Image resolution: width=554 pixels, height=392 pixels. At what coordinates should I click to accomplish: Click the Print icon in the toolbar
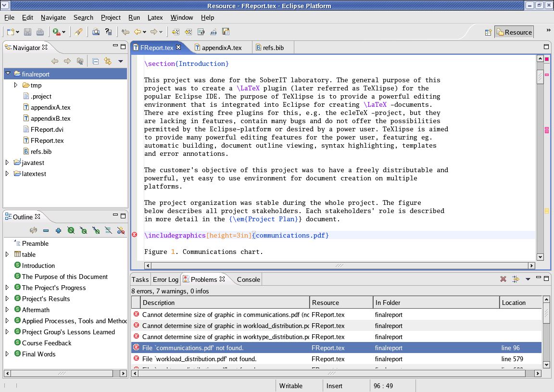[x=40, y=32]
